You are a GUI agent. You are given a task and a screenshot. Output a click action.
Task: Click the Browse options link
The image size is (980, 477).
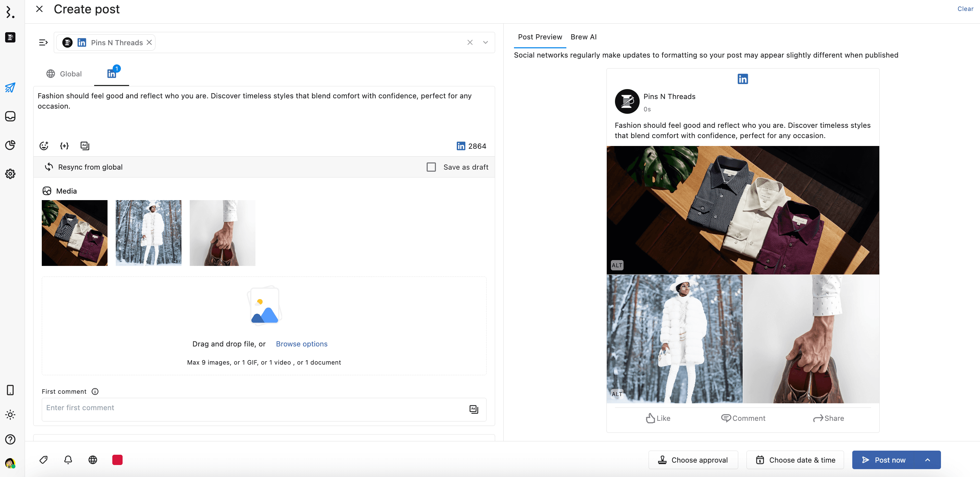click(x=301, y=344)
